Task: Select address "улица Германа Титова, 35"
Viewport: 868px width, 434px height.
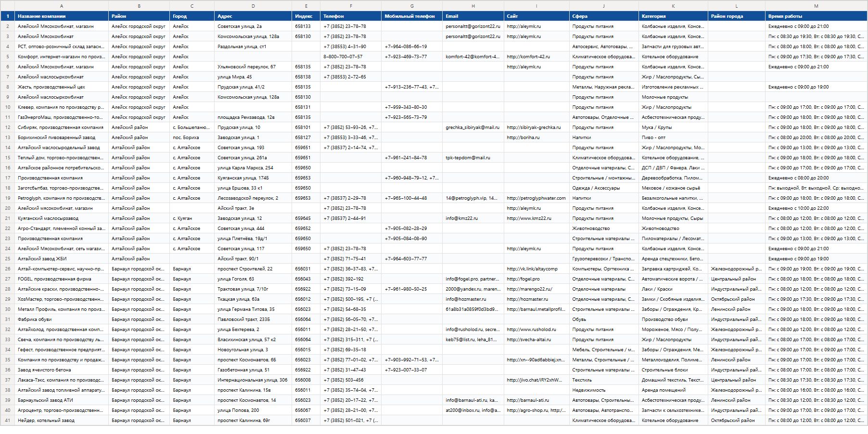Action: (253, 309)
